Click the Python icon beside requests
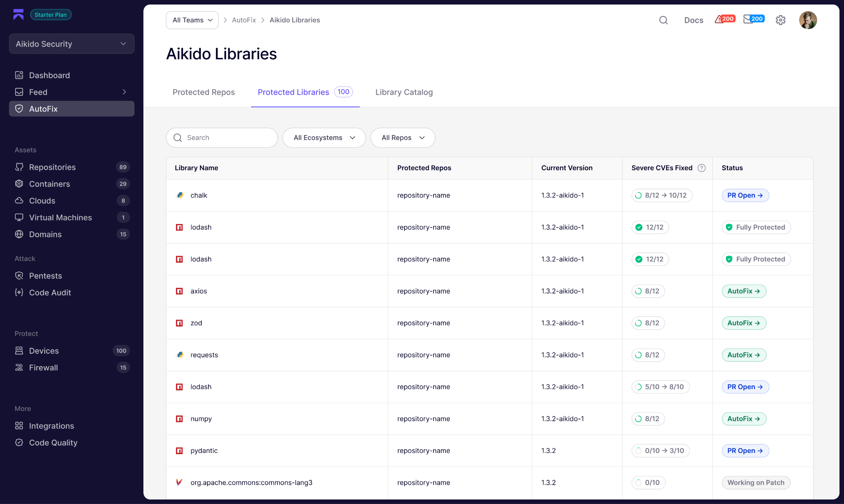 tap(180, 355)
